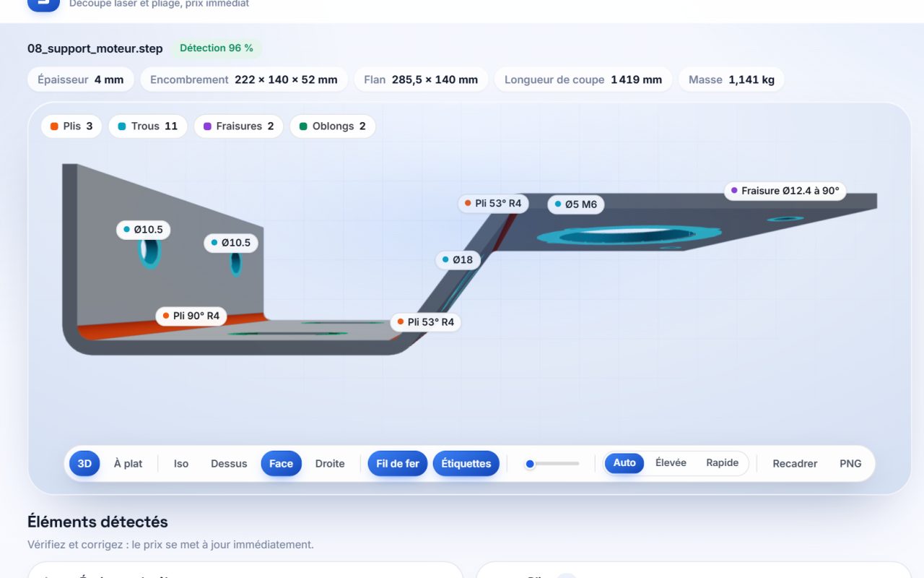
Task: Click the Recadrer reframe button
Action: [795, 464]
